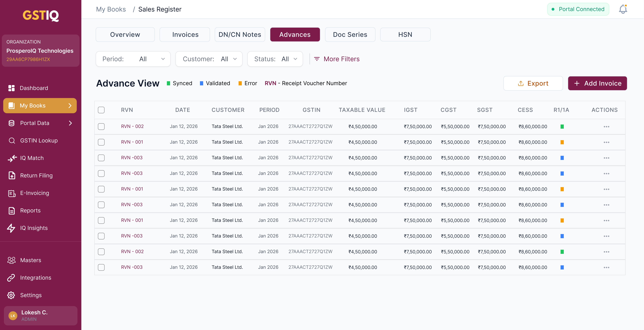644x330 pixels.
Task: Click the Portal Connected badge text
Action: click(581, 9)
